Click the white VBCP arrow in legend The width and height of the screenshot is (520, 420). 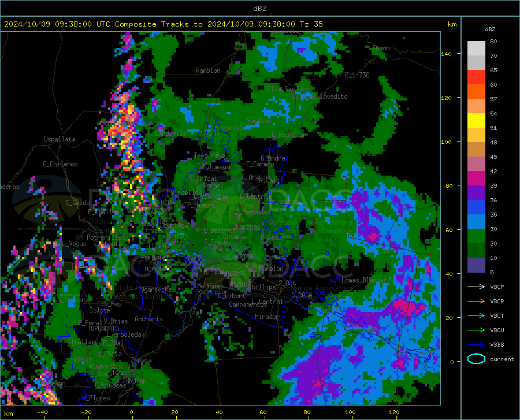click(476, 287)
